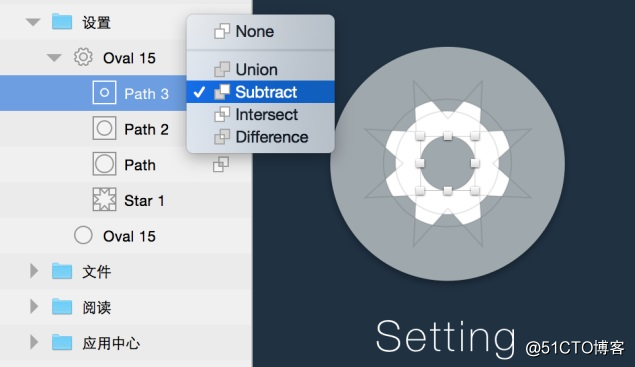Expand the 应用中心 folder
635x367 pixels.
[x=34, y=342]
